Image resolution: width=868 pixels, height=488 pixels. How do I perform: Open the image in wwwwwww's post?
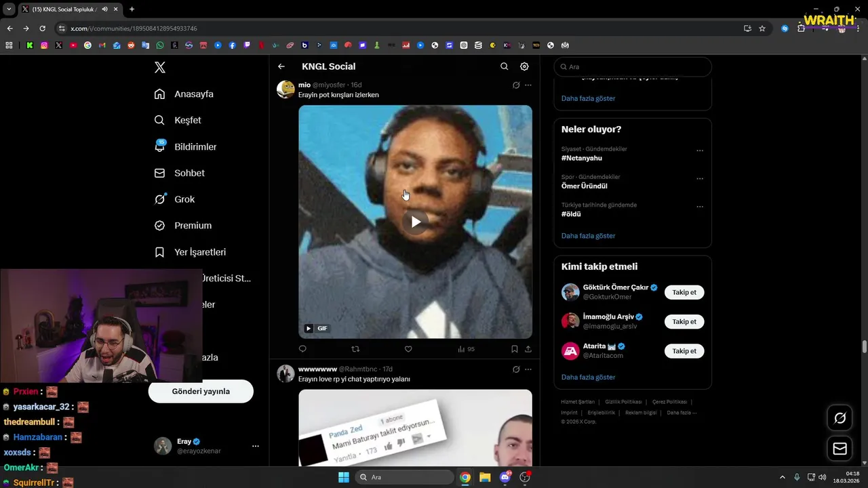tap(415, 428)
